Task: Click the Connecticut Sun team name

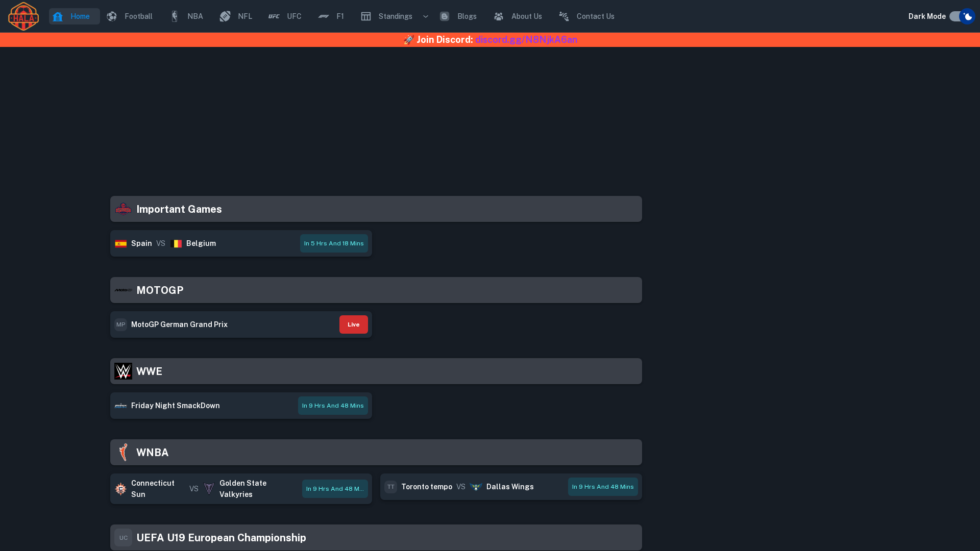Action: point(153,489)
